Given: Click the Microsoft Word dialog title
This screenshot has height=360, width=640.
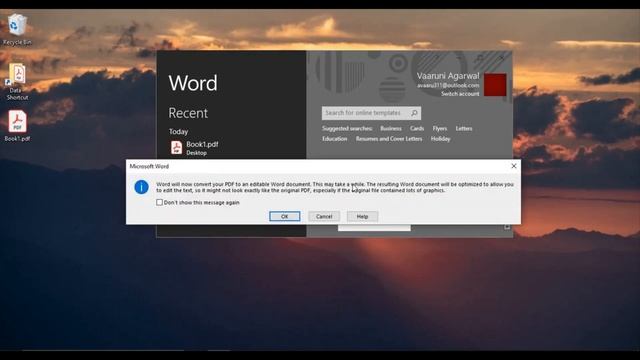Looking at the screenshot, I should pyautogui.click(x=149, y=166).
